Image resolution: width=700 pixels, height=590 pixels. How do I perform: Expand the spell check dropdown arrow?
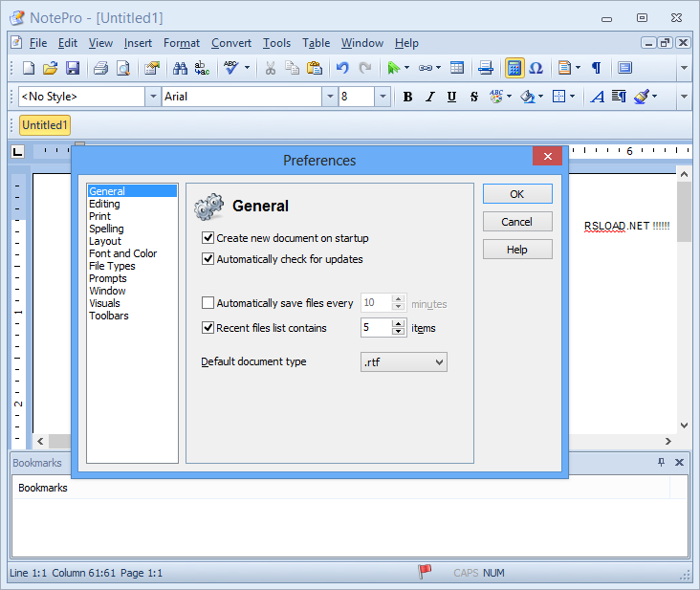point(247,68)
